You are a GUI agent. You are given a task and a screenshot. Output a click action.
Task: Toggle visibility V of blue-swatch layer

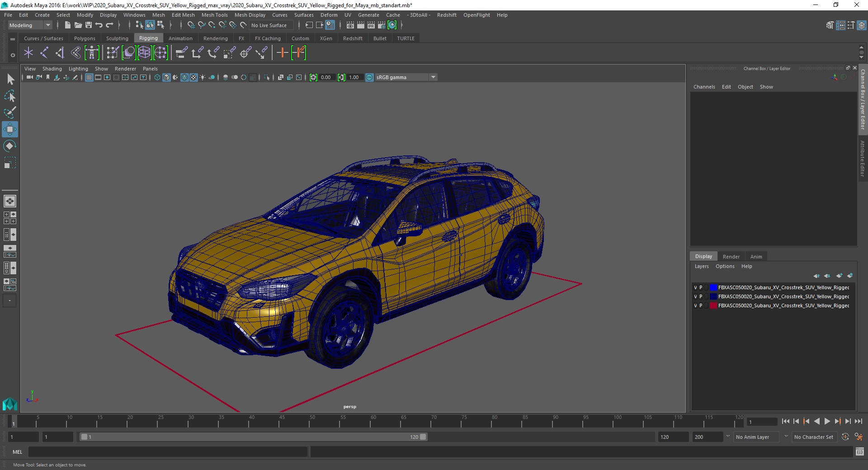coord(695,287)
